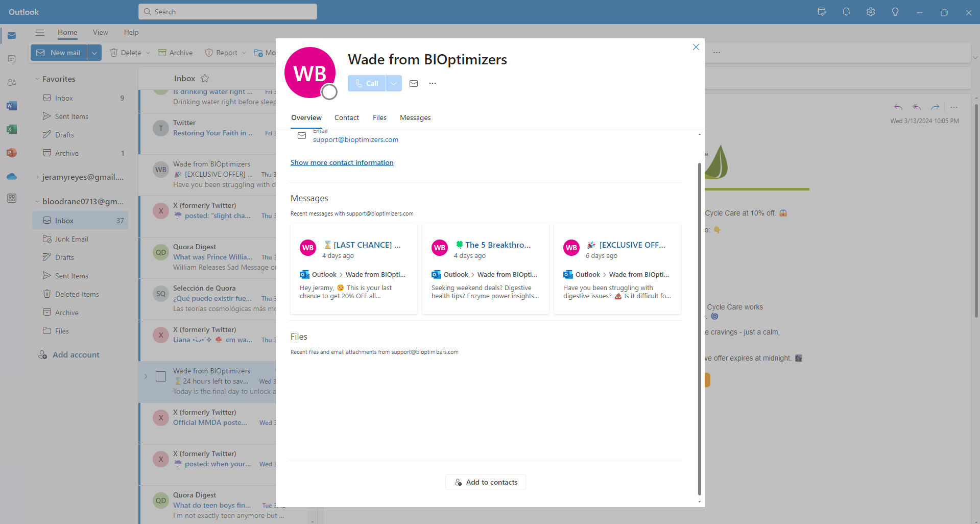
Task: Open Deleted Items folder
Action: point(80,294)
